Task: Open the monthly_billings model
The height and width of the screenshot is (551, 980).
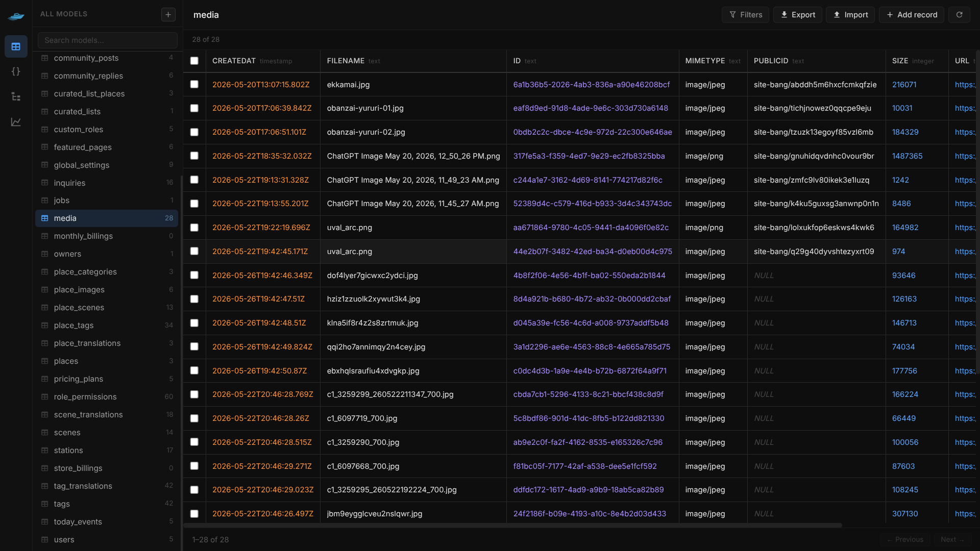Action: (107, 236)
